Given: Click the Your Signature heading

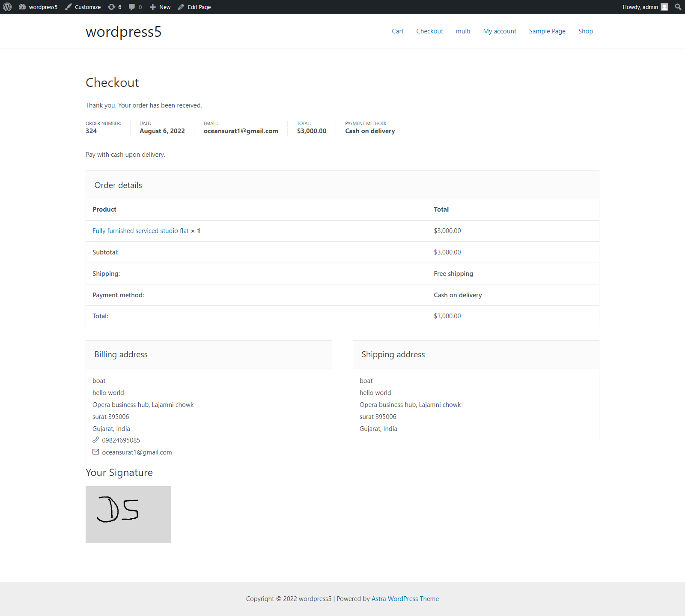Looking at the screenshot, I should (x=119, y=472).
